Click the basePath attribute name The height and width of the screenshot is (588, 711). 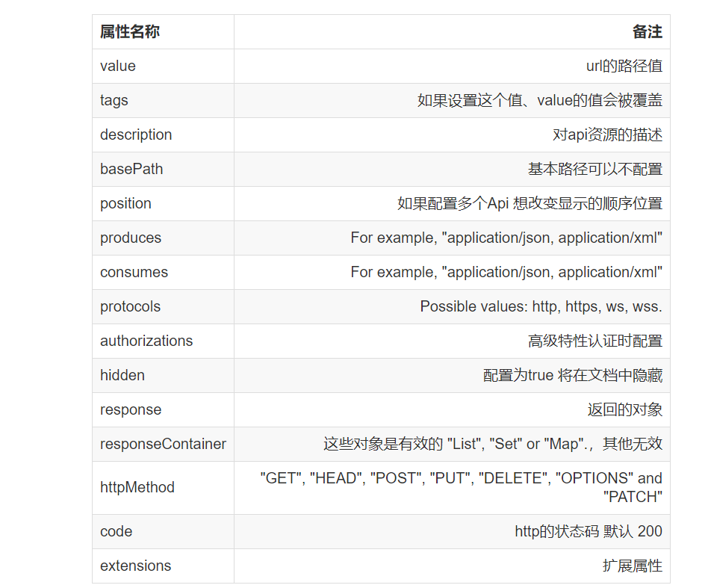click(131, 169)
